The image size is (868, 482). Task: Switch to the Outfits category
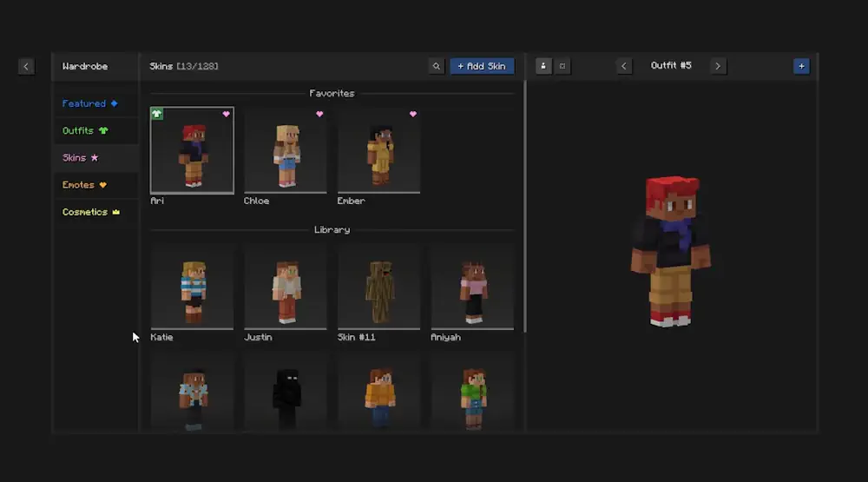coord(85,131)
